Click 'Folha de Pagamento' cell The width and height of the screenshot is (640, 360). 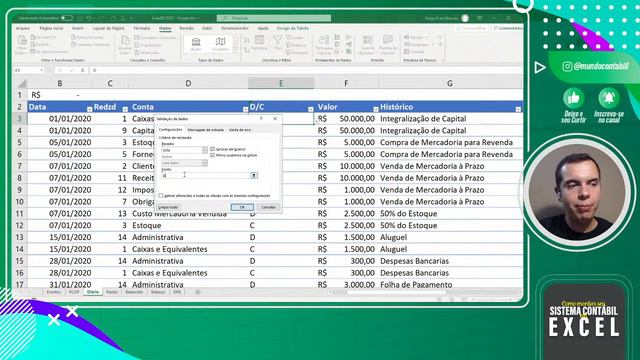416,284
